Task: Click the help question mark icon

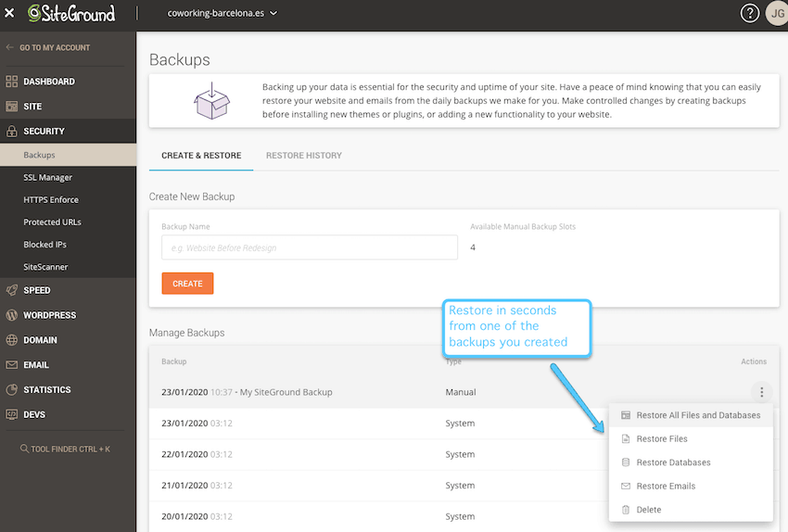Action: [750, 13]
